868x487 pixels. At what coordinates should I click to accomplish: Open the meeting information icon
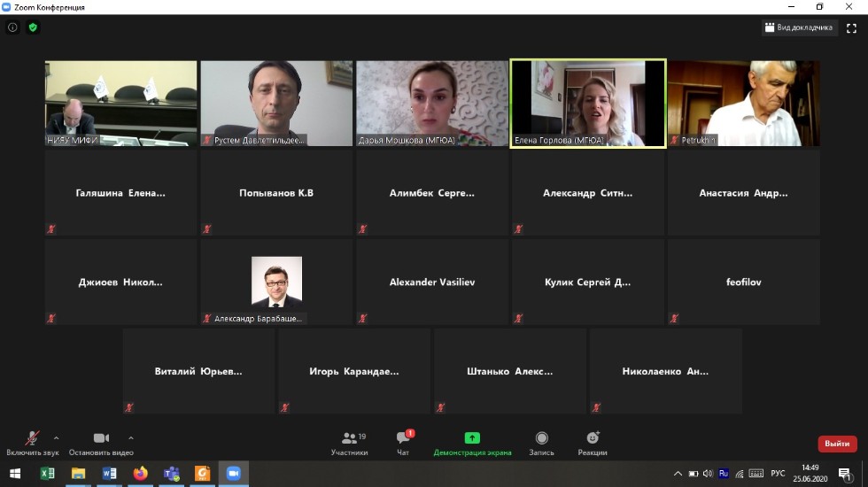tap(12, 27)
